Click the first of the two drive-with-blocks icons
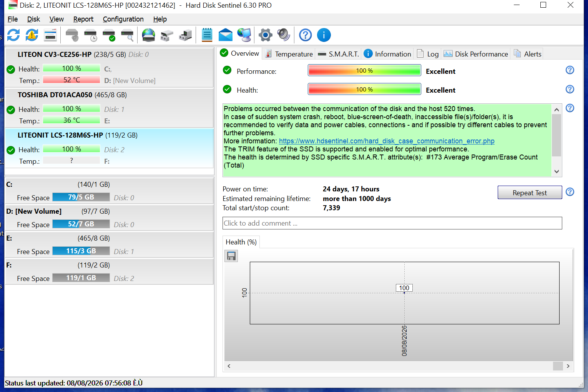Screen dimensions: 588x392 (x=167, y=35)
